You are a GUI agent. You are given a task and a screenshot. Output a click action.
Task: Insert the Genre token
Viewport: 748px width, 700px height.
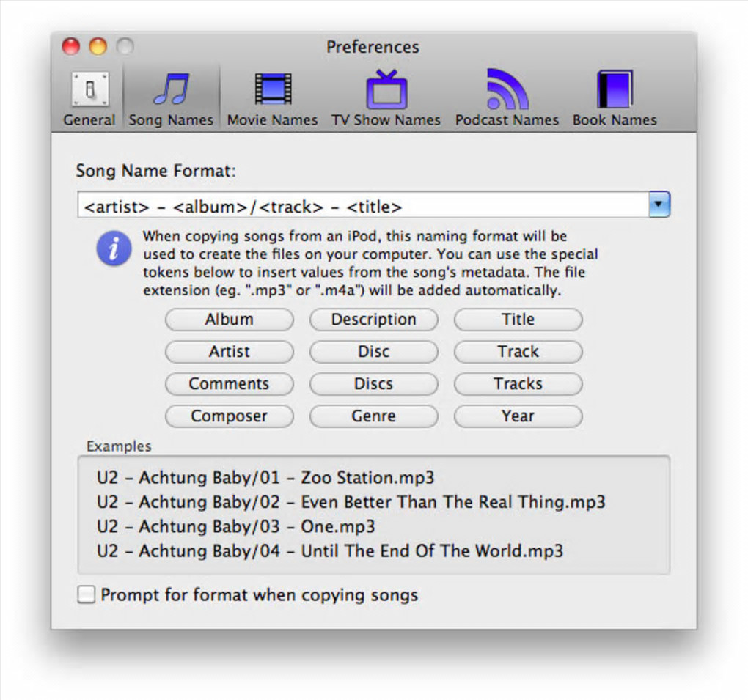374,416
